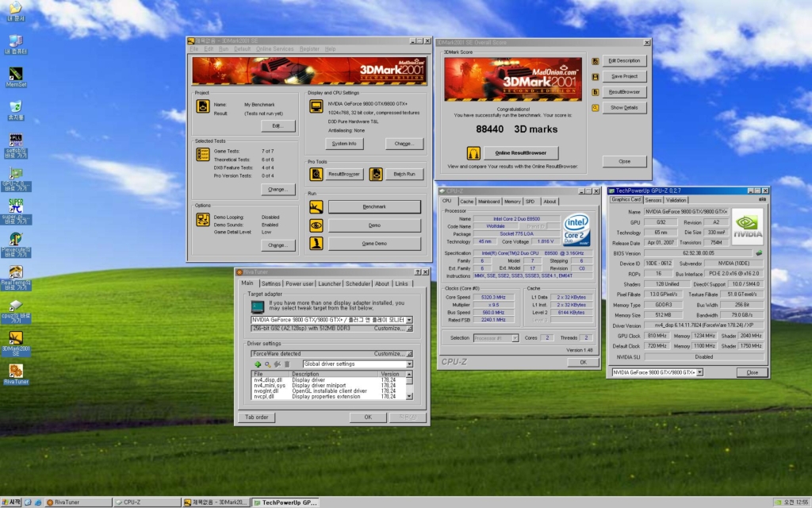Click the Show Details magnifier icon

tap(596, 108)
